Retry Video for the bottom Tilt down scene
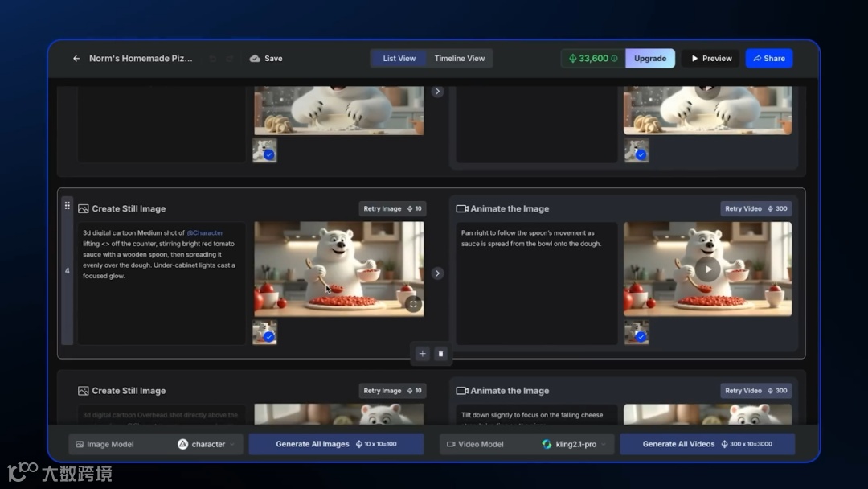This screenshot has width=868, height=489. point(755,390)
